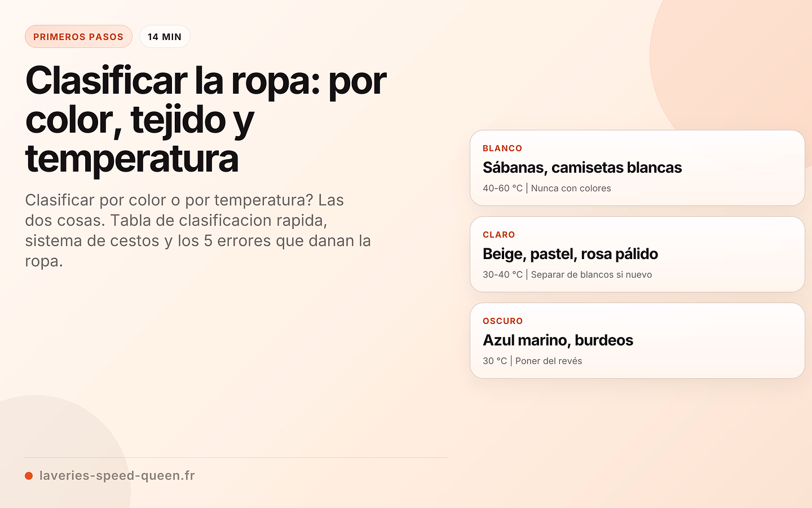
Task: Click the PRIMEROS PASOS category badge
Action: click(78, 37)
